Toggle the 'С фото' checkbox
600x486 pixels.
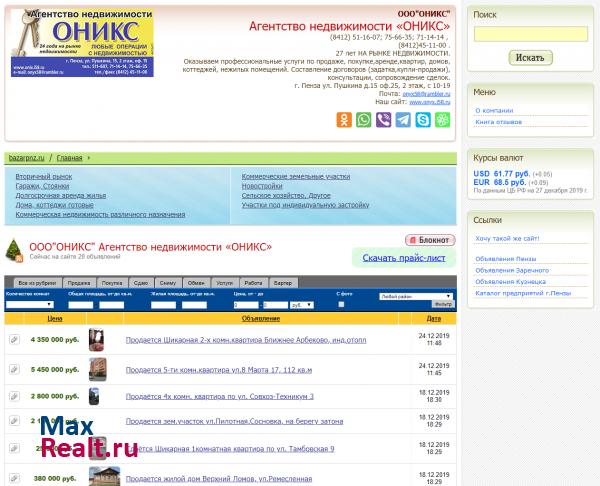click(341, 305)
